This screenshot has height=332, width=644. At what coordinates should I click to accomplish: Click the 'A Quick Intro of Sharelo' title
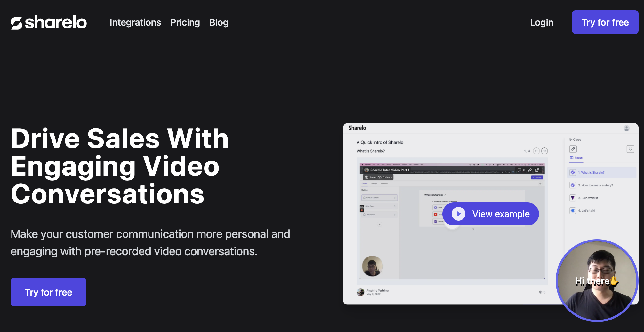pyautogui.click(x=380, y=142)
